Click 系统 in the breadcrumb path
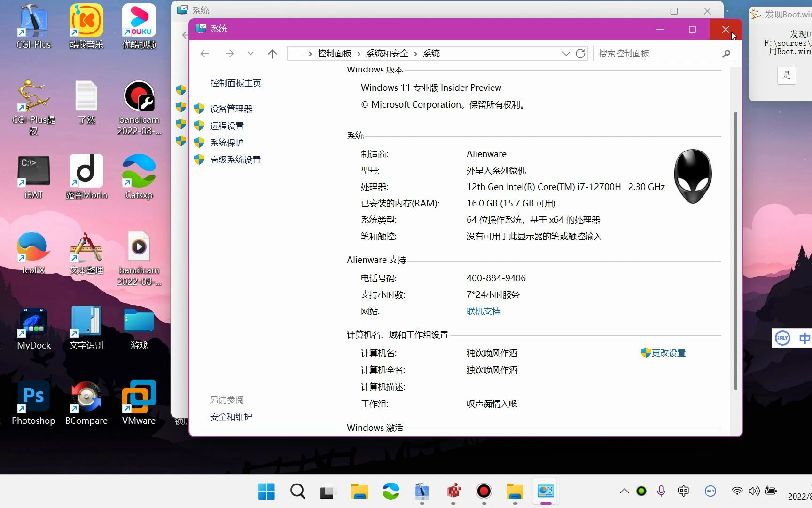 [x=431, y=54]
